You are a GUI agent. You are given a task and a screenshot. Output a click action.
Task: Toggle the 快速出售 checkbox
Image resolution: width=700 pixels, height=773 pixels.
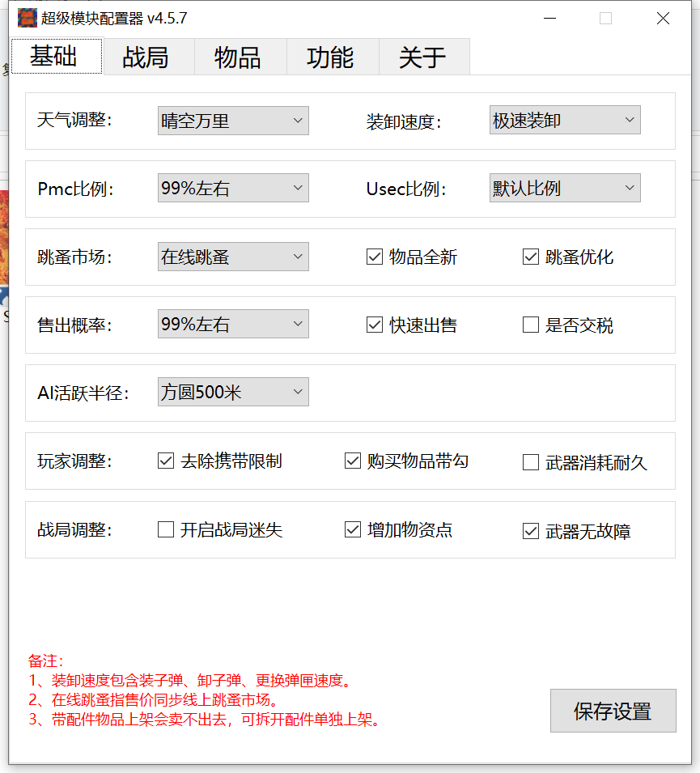pyautogui.click(x=374, y=325)
